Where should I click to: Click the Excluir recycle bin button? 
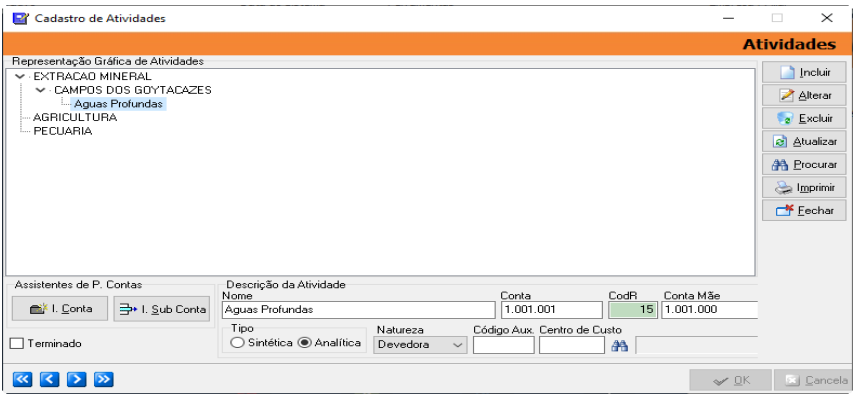(x=804, y=118)
